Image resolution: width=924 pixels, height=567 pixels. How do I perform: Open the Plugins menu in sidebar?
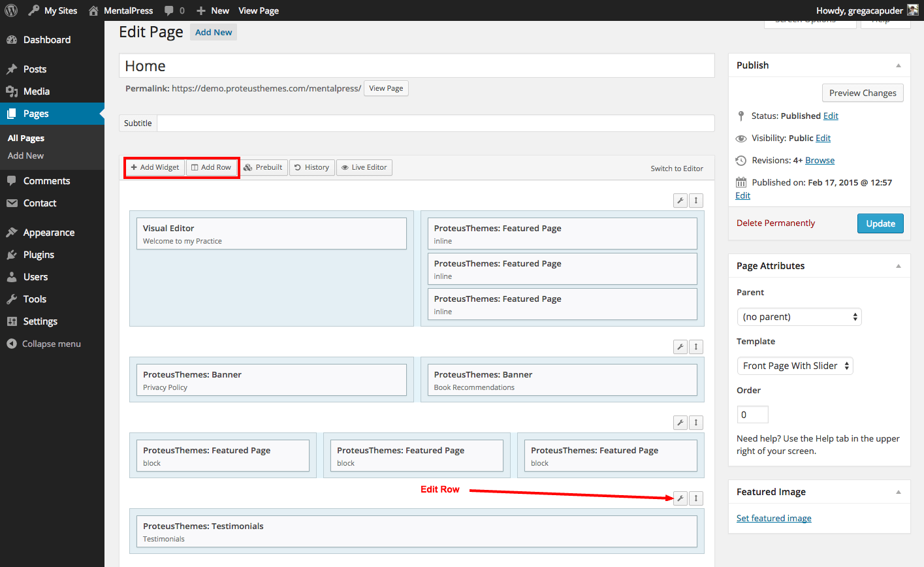point(39,255)
